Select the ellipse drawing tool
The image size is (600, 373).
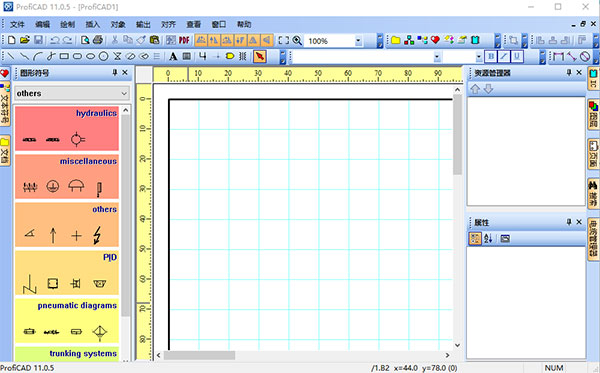click(x=90, y=57)
